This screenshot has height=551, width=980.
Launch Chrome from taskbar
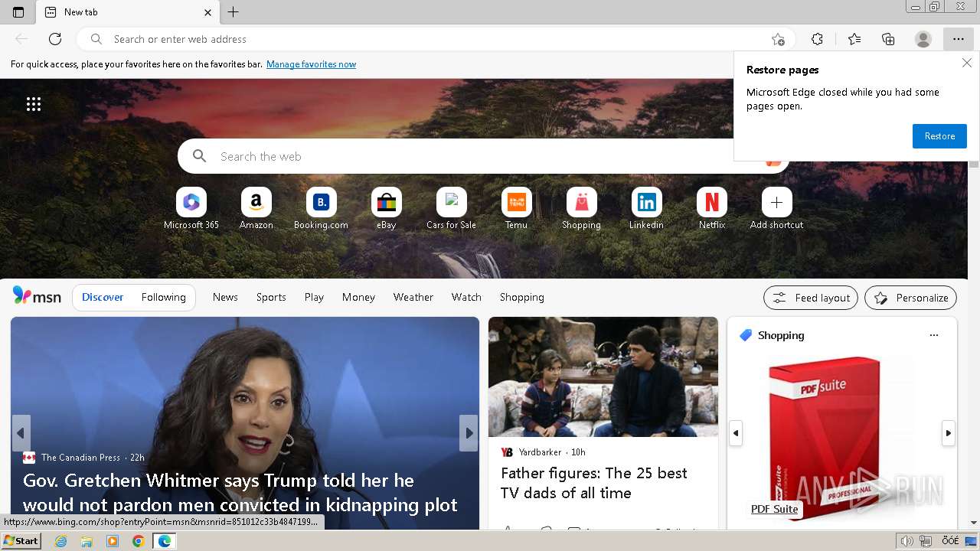coord(138,541)
